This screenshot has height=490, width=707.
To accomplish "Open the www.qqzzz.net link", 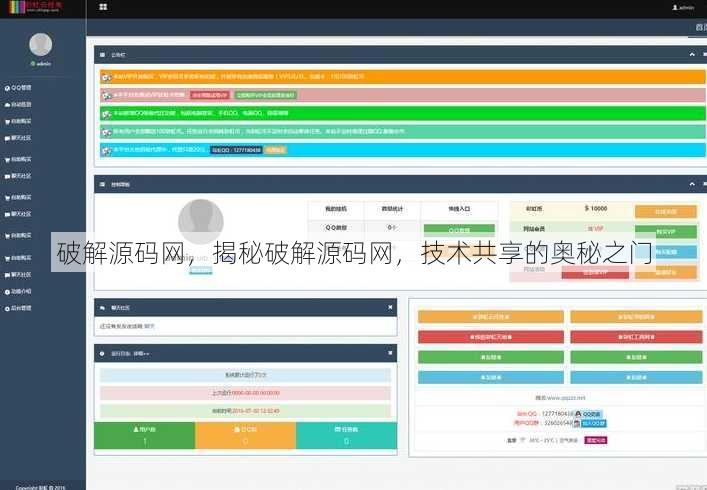I will (566, 398).
